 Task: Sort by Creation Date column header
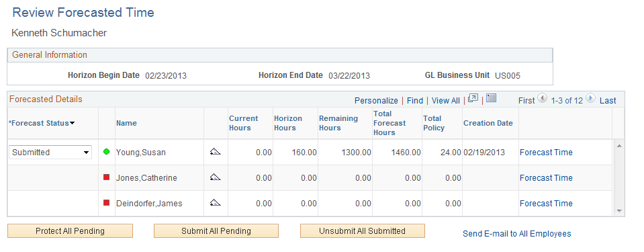click(488, 123)
